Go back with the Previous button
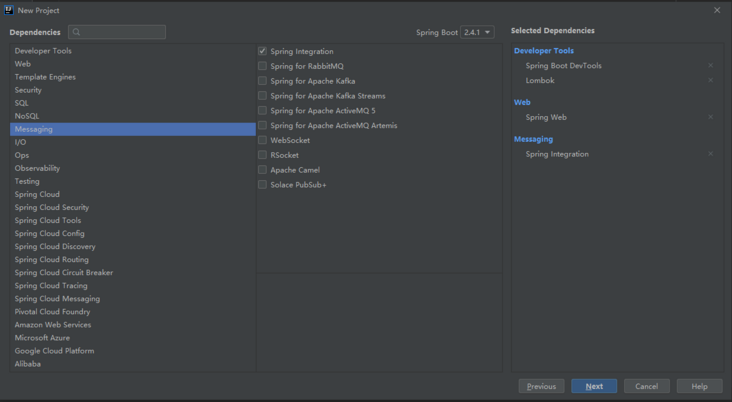Viewport: 732px width, 402px height. click(x=541, y=386)
